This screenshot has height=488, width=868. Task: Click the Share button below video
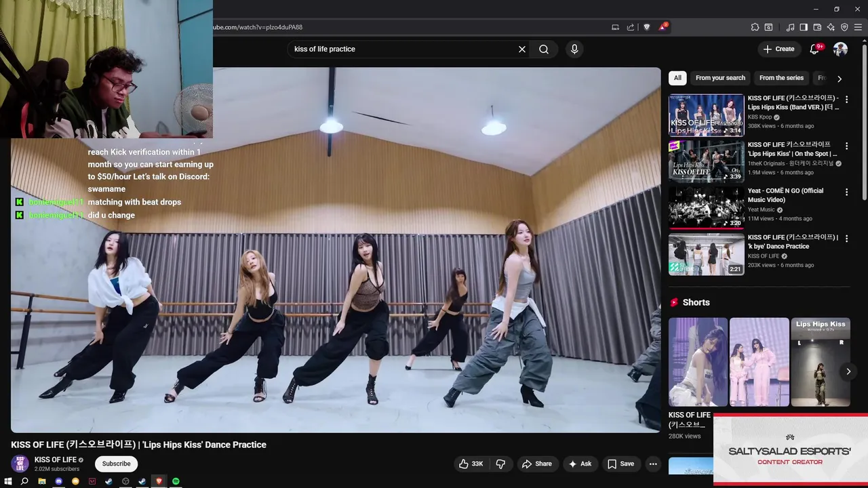coord(536,464)
